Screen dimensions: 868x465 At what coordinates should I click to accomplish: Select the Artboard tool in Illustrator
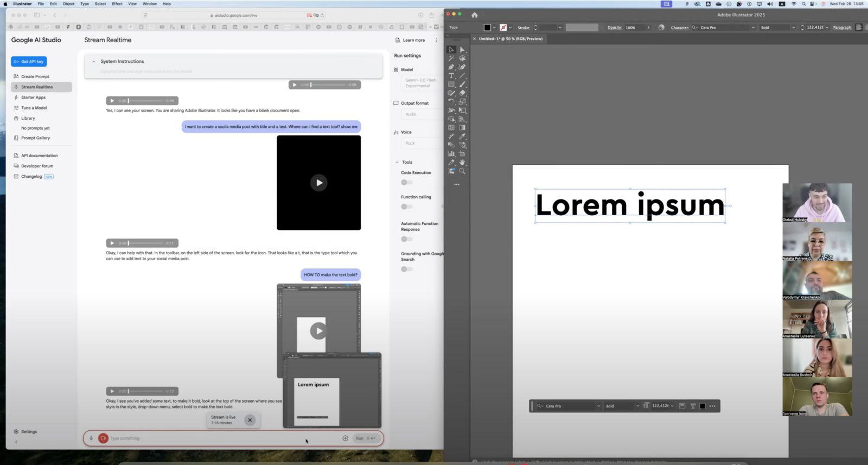point(462,154)
